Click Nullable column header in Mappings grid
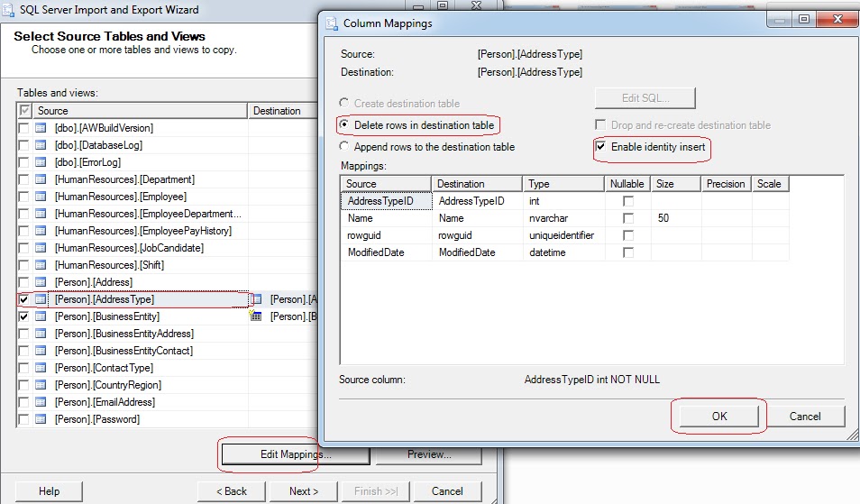The width and height of the screenshot is (860, 504). [x=628, y=184]
